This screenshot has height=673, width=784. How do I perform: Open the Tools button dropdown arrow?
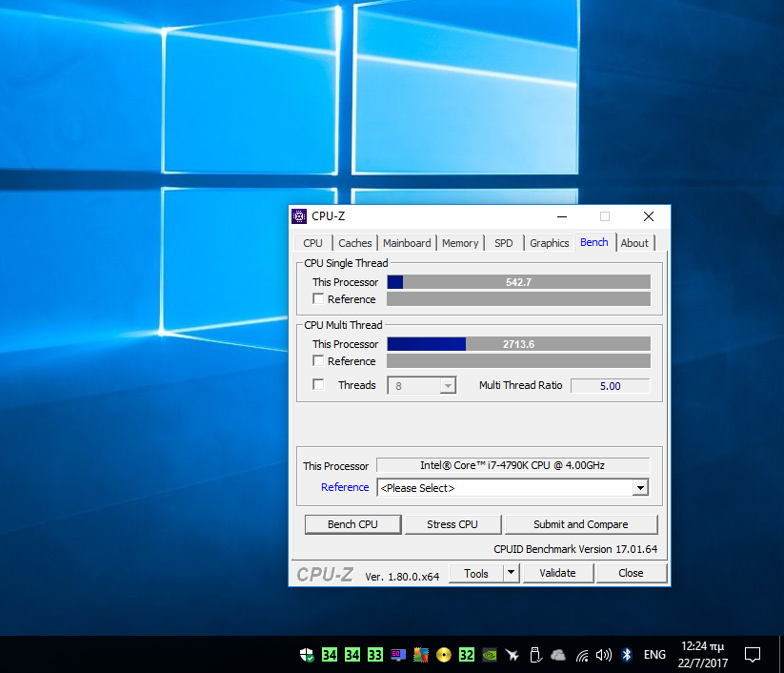511,573
